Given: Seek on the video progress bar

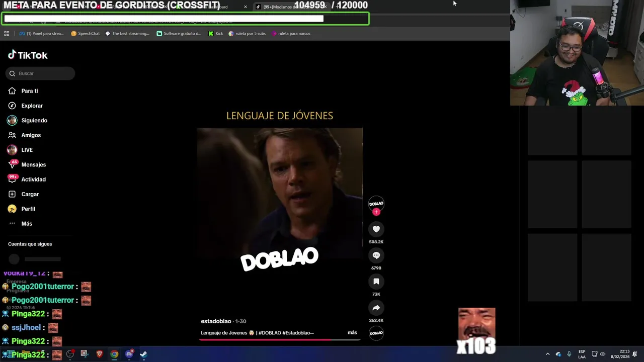Looking at the screenshot, I should pos(280,339).
